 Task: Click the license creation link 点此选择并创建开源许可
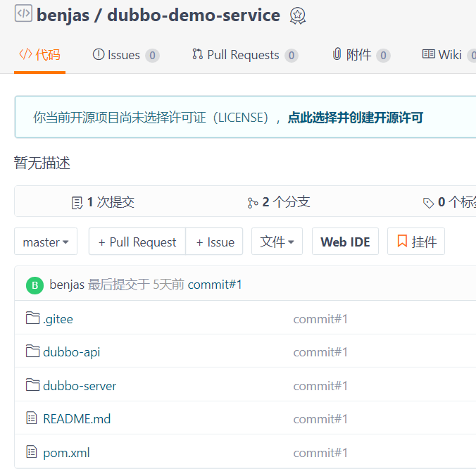click(x=355, y=118)
